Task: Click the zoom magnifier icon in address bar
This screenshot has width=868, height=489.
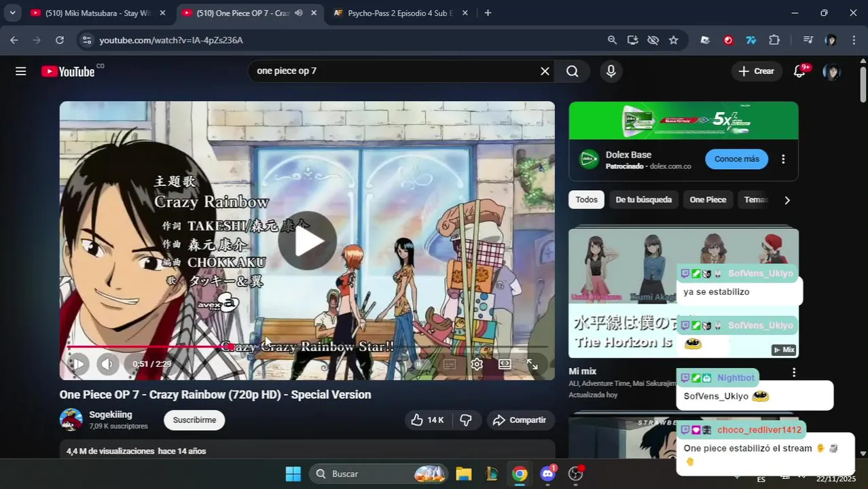Action: [x=612, y=40]
